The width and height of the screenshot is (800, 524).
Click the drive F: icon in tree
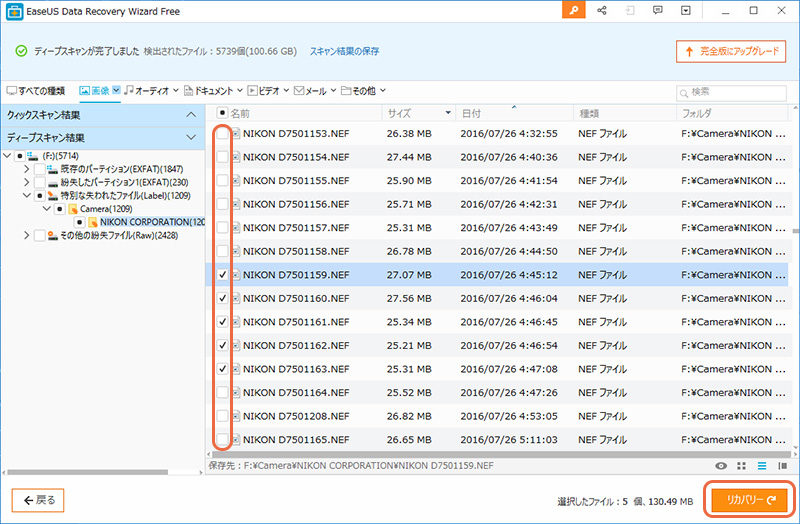tap(33, 156)
